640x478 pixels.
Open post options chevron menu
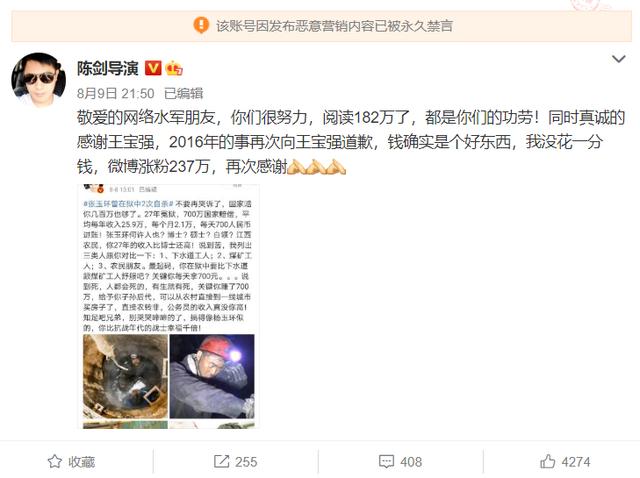pos(619,59)
